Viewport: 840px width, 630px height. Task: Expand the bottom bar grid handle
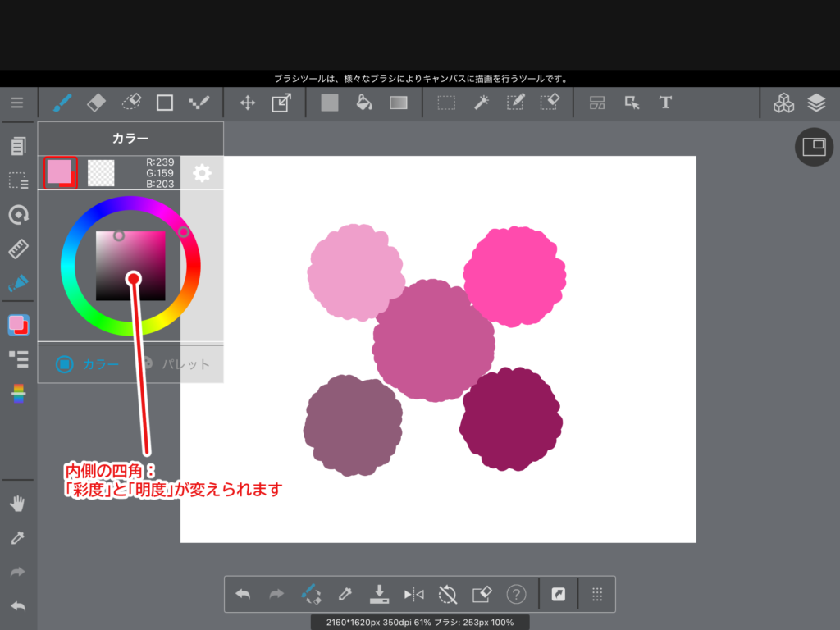(597, 594)
